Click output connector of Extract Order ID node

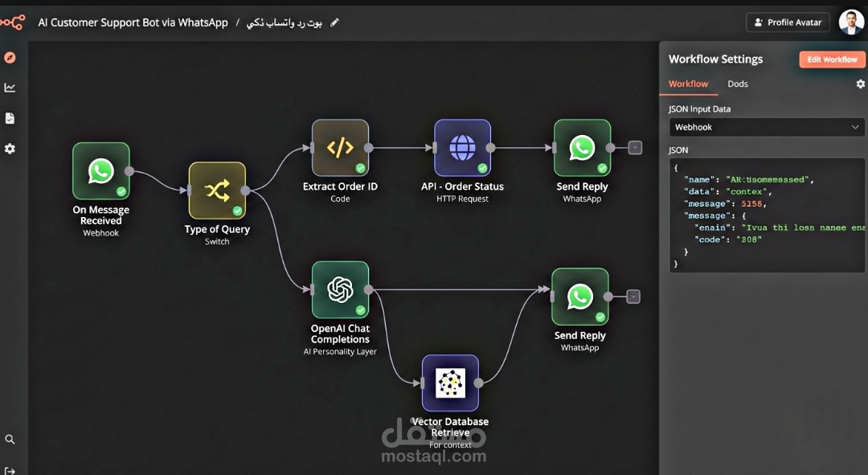(x=369, y=148)
